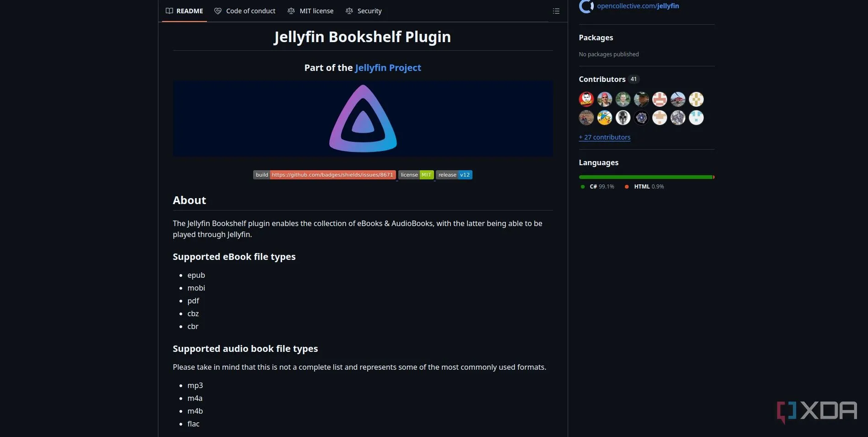Click the m4a list item
Image resolution: width=868 pixels, height=437 pixels.
point(195,398)
